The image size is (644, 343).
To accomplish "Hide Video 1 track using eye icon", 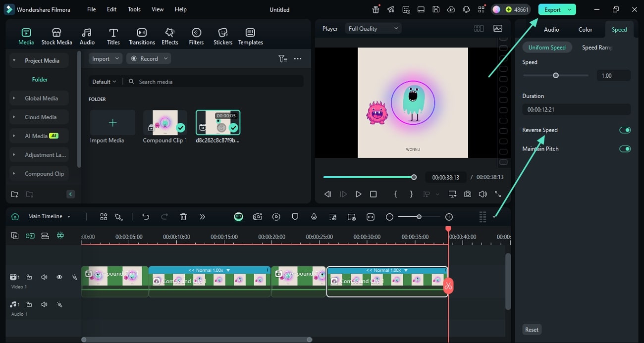I will [x=59, y=277].
